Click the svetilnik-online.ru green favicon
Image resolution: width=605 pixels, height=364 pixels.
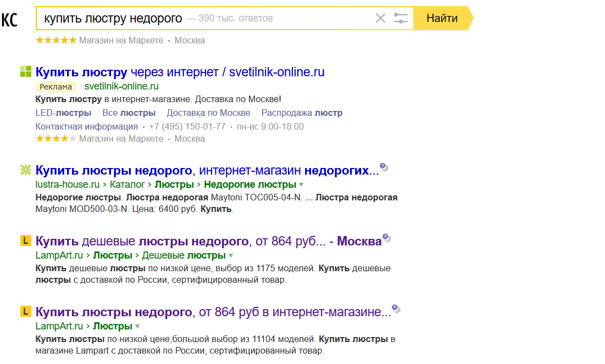click(26, 71)
